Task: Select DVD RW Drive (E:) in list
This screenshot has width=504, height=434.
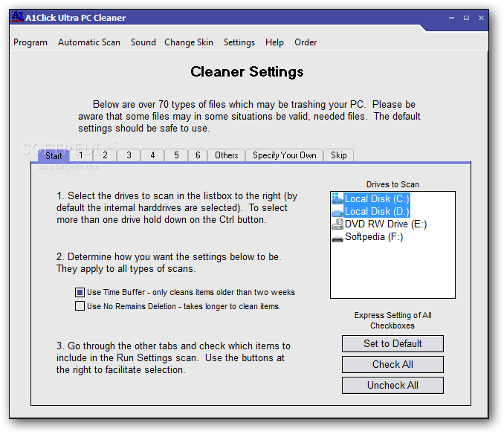Action: click(386, 224)
